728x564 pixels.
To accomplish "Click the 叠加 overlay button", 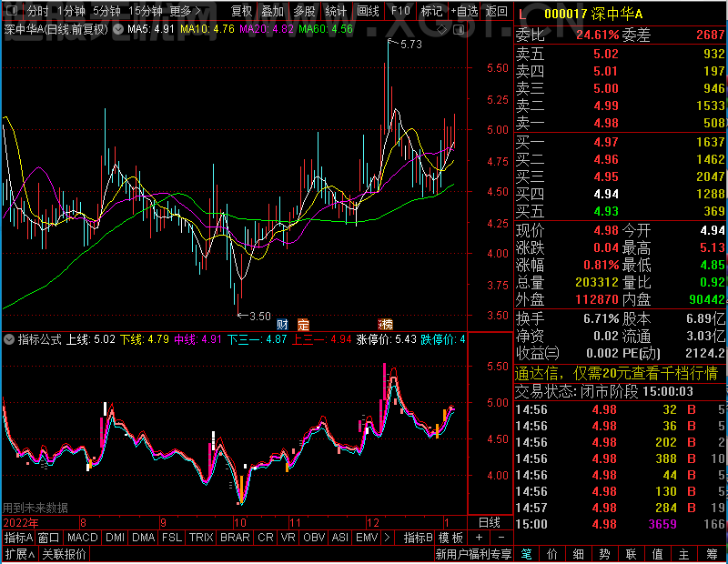I will coord(272,11).
